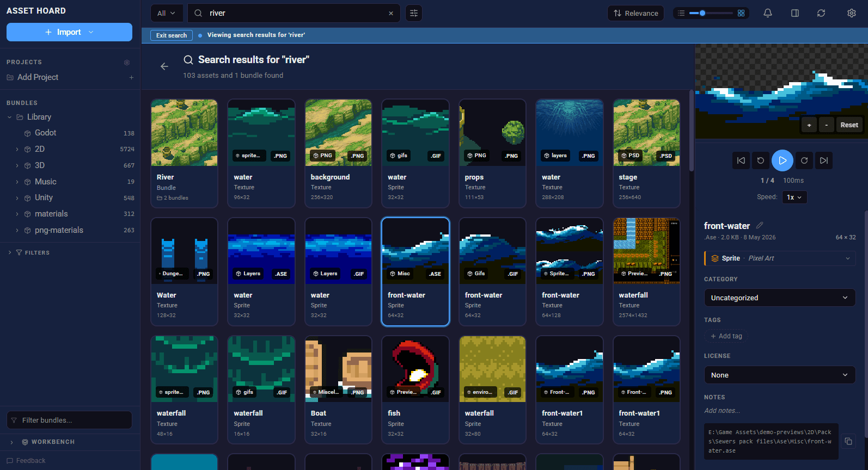Open notifications bell
This screenshot has height=470, width=868.
pos(768,13)
